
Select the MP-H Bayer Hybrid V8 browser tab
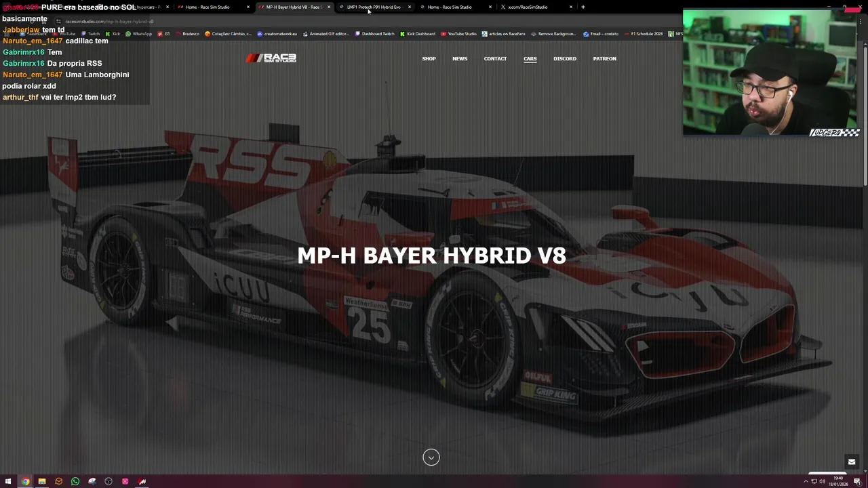(292, 7)
